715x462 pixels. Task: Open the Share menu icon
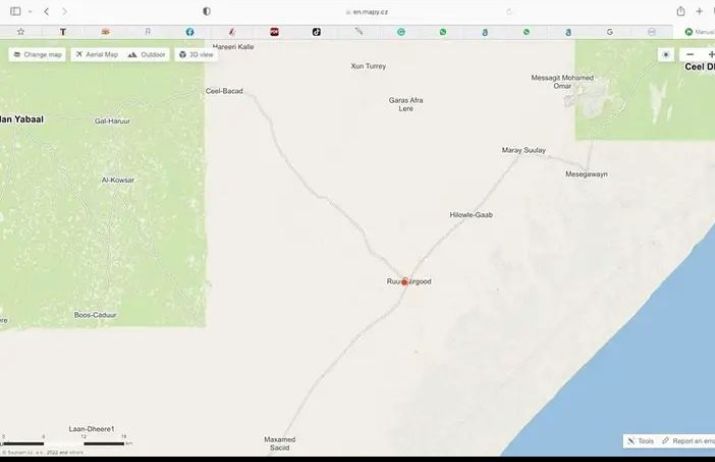680,11
